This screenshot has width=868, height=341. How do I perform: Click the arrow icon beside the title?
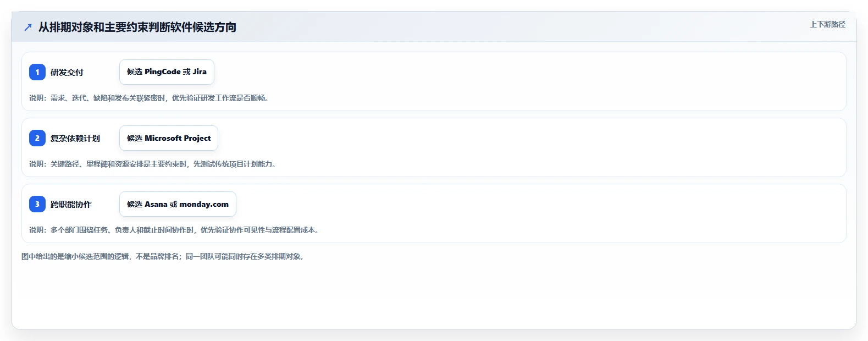tap(28, 27)
